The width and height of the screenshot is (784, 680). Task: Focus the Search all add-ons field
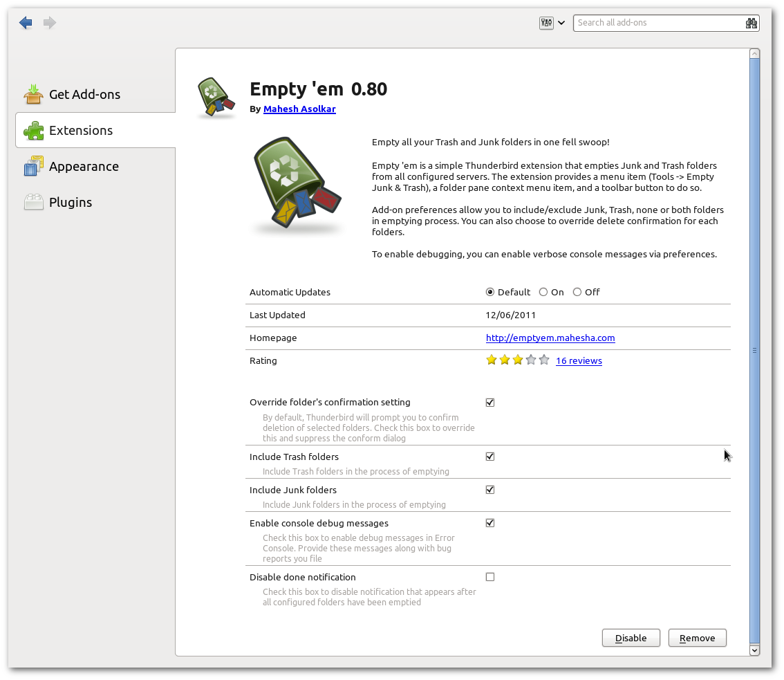click(666, 23)
